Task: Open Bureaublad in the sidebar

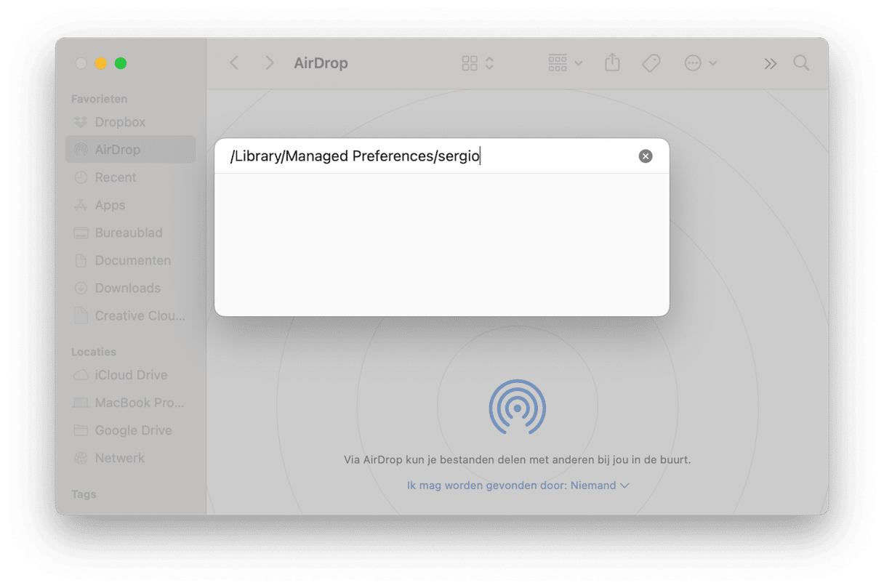Action: (x=131, y=233)
